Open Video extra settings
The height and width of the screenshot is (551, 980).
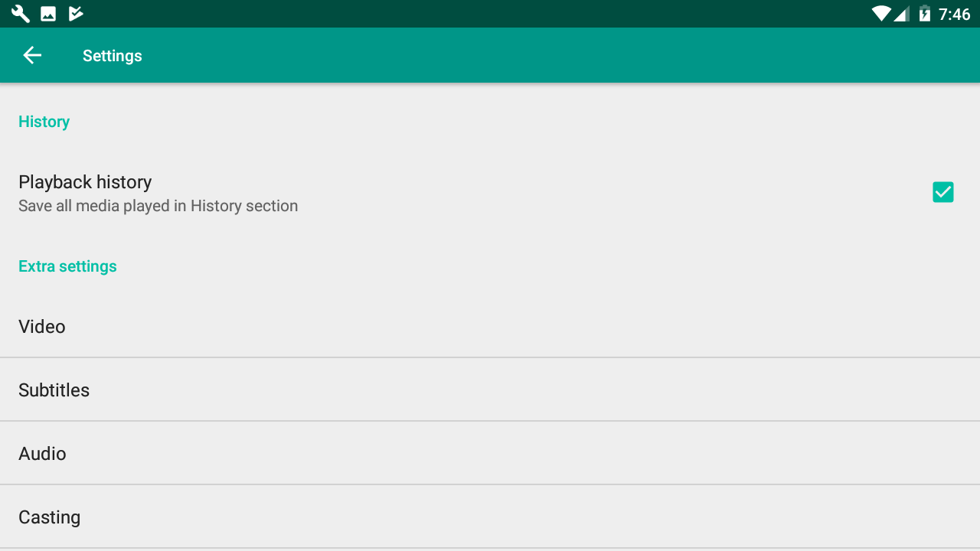point(42,327)
